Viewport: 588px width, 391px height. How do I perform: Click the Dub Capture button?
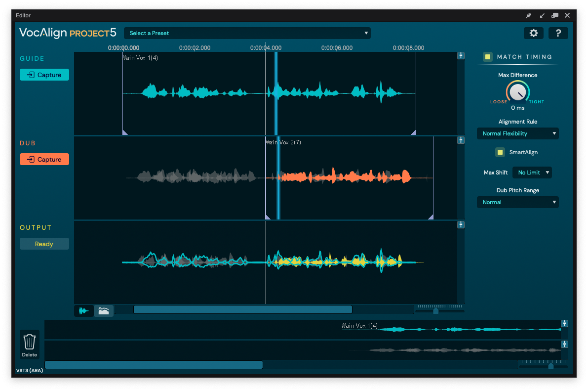44,159
